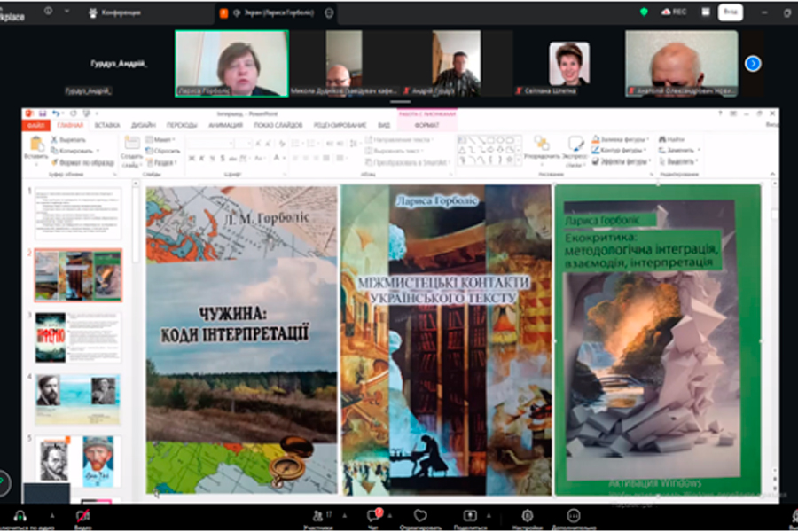Open the ФАЙЛ (File) tab

click(x=36, y=125)
